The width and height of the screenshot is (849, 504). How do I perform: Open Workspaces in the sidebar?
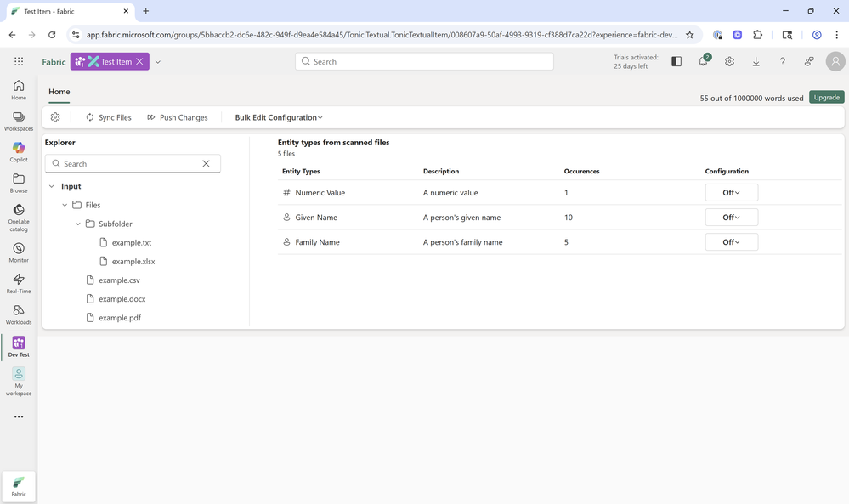(19, 122)
